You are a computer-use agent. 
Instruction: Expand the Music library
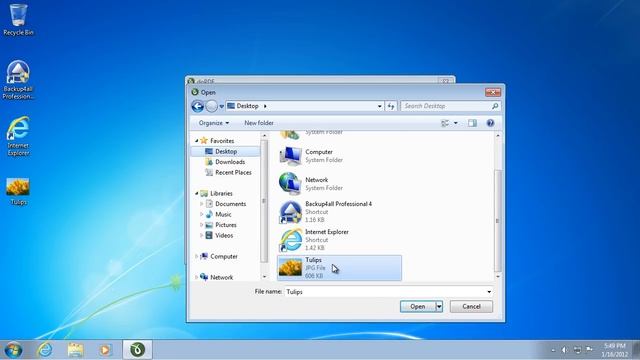tap(201, 214)
